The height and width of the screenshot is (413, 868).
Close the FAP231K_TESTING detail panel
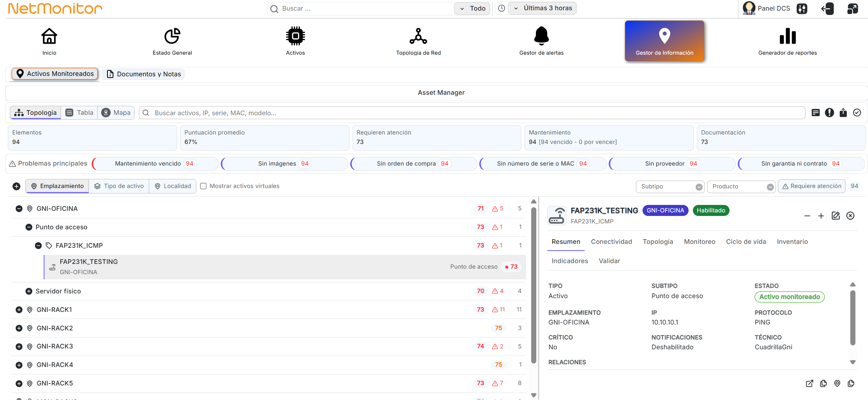[x=850, y=216]
